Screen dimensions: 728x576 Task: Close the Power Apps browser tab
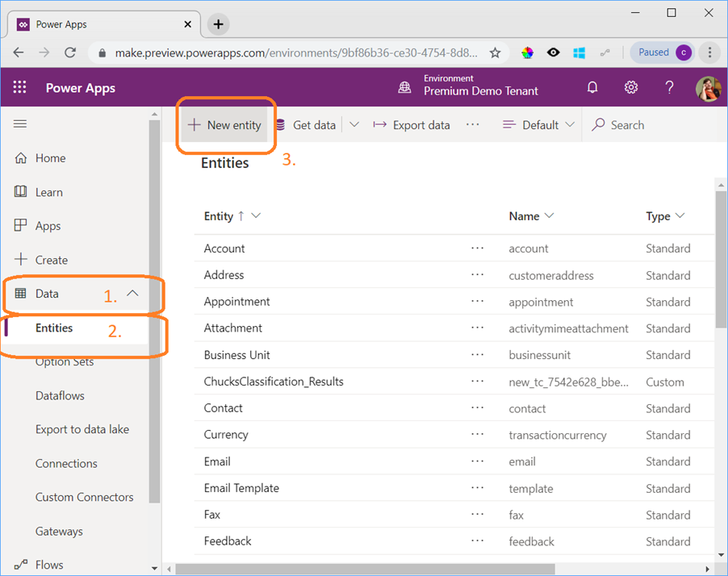(187, 24)
